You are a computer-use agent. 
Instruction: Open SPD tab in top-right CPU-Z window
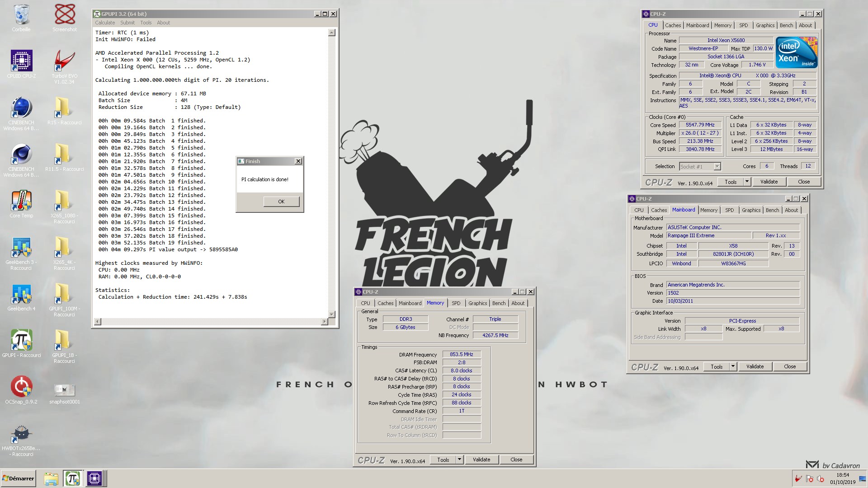click(x=743, y=25)
